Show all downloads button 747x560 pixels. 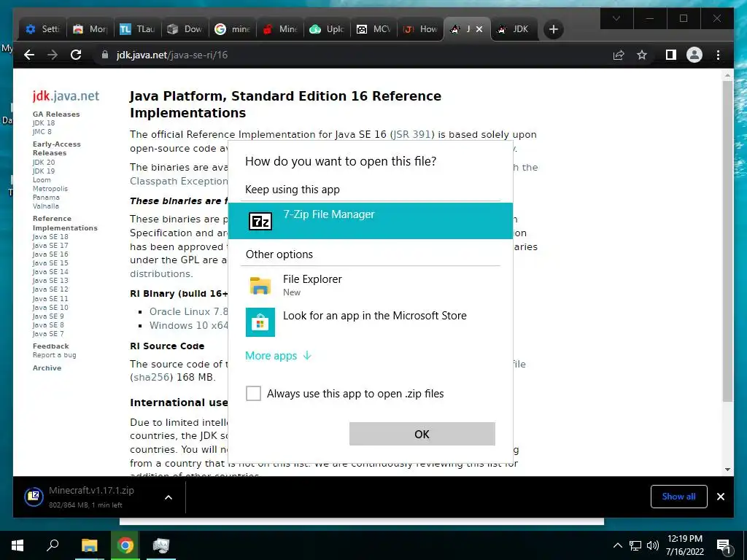tap(679, 497)
